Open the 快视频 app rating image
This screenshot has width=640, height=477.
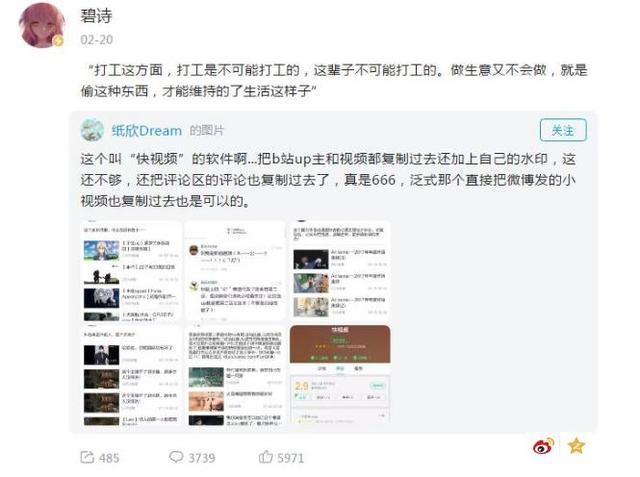click(x=340, y=375)
